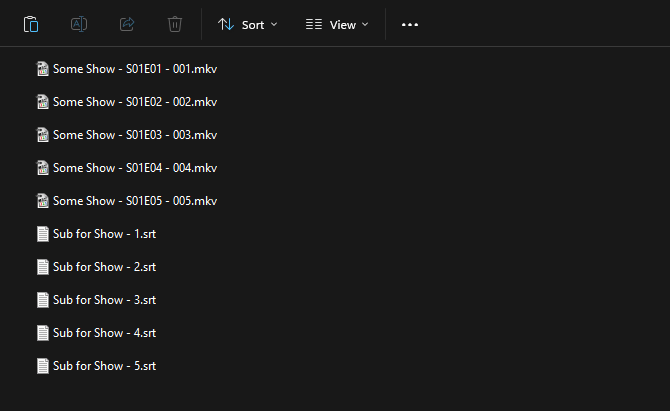Open the See more three-dots menu
The width and height of the screenshot is (670, 411).
(x=410, y=24)
